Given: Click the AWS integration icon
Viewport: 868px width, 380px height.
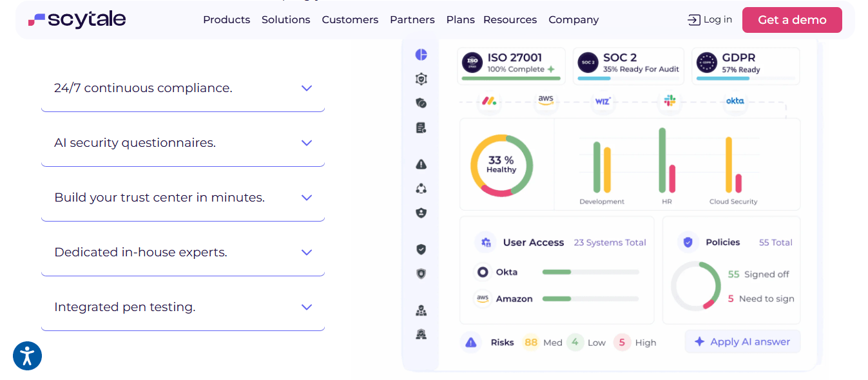Looking at the screenshot, I should pyautogui.click(x=546, y=101).
